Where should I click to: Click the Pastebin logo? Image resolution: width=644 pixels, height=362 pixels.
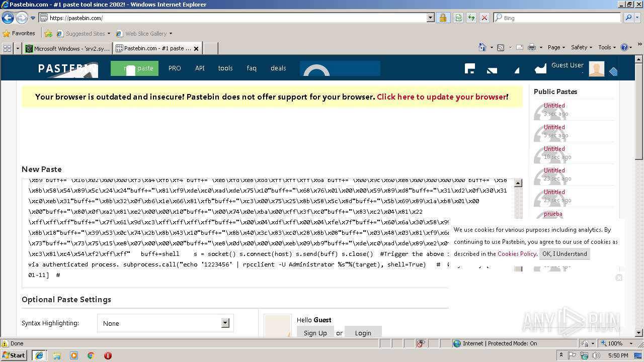tap(68, 68)
